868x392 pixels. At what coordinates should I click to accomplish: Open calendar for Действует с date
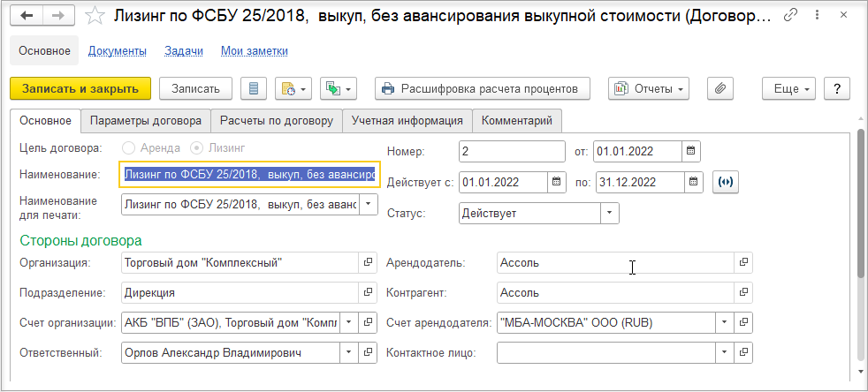[x=557, y=181]
